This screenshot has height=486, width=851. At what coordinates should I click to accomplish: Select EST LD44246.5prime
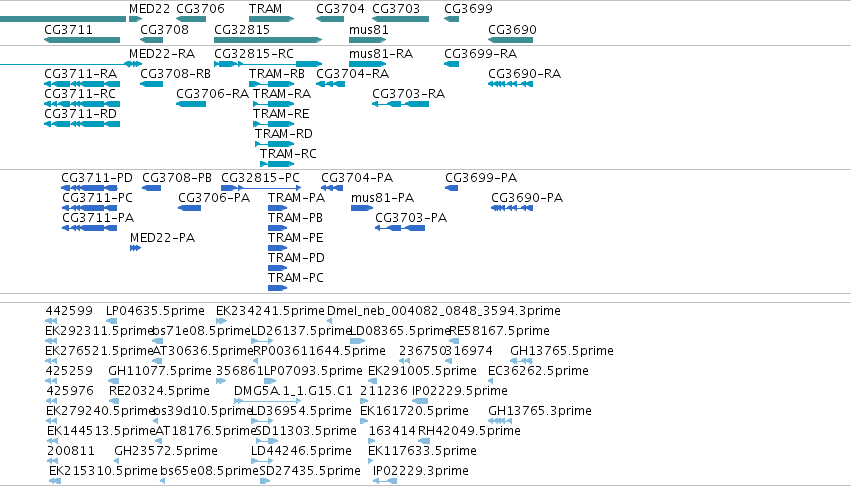coord(302,452)
